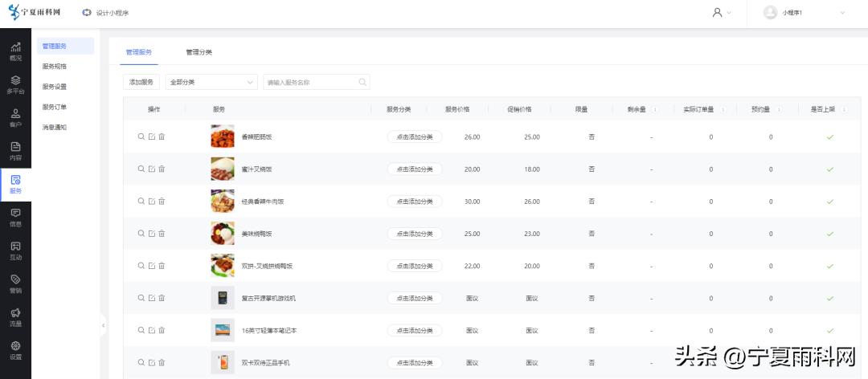The height and width of the screenshot is (379, 868).
Task: Click the view magnifier icon for 香辣肥肠饭
Action: 141,137
